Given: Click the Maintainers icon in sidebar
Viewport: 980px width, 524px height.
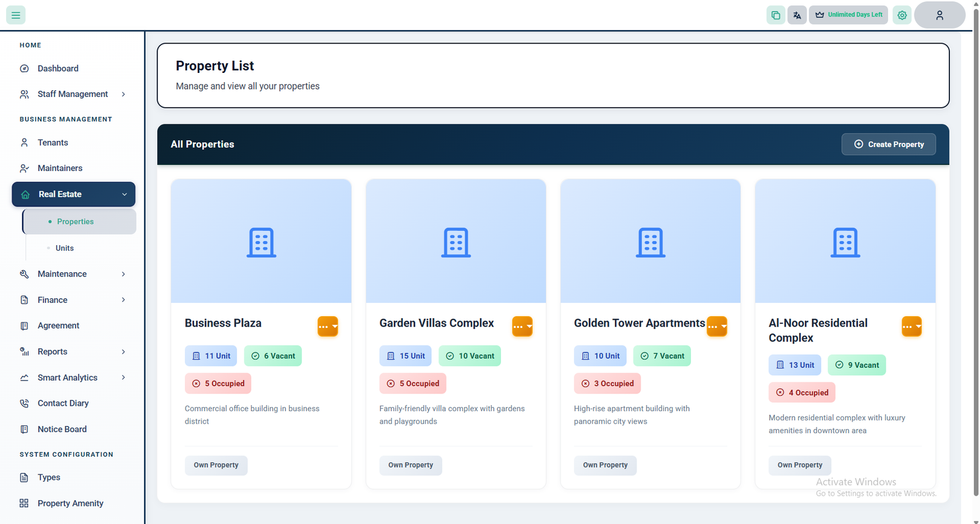Looking at the screenshot, I should (x=24, y=168).
